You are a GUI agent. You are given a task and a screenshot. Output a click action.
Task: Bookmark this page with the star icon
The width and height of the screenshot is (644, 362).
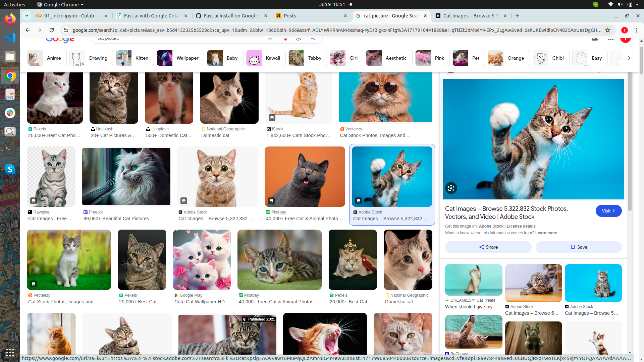click(x=608, y=30)
